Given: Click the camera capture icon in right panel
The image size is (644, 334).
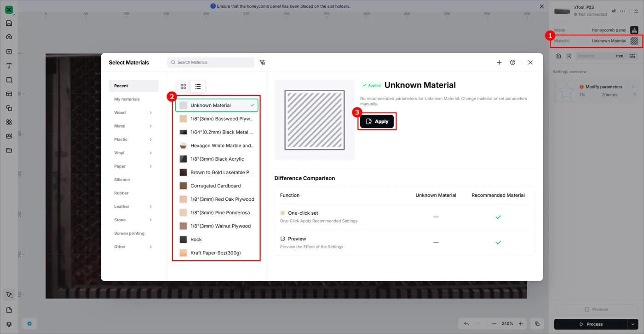Looking at the screenshot, I should pyautogui.click(x=558, y=56).
